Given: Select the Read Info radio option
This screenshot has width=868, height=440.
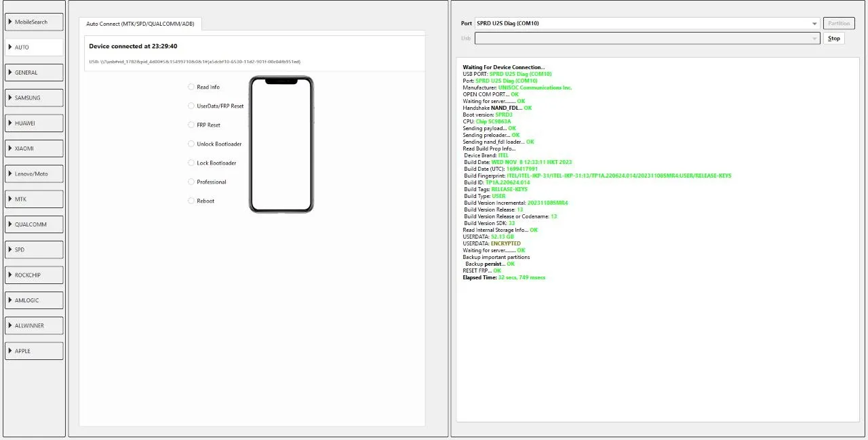Looking at the screenshot, I should click(191, 87).
